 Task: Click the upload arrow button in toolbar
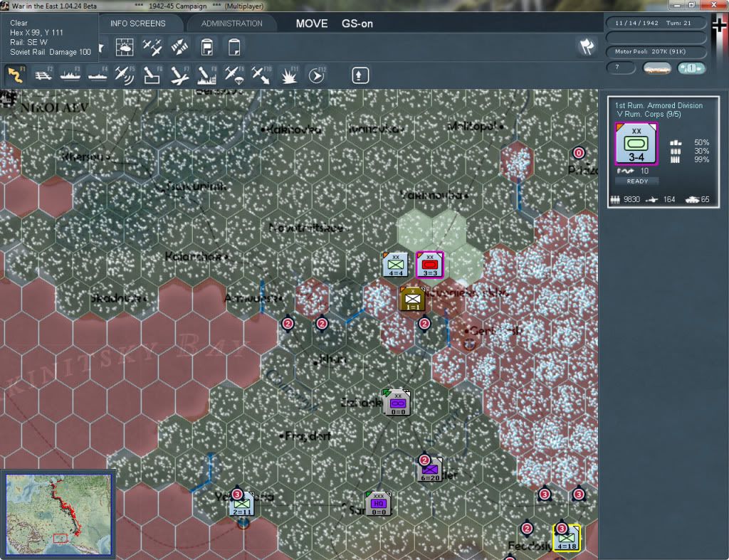(x=360, y=75)
